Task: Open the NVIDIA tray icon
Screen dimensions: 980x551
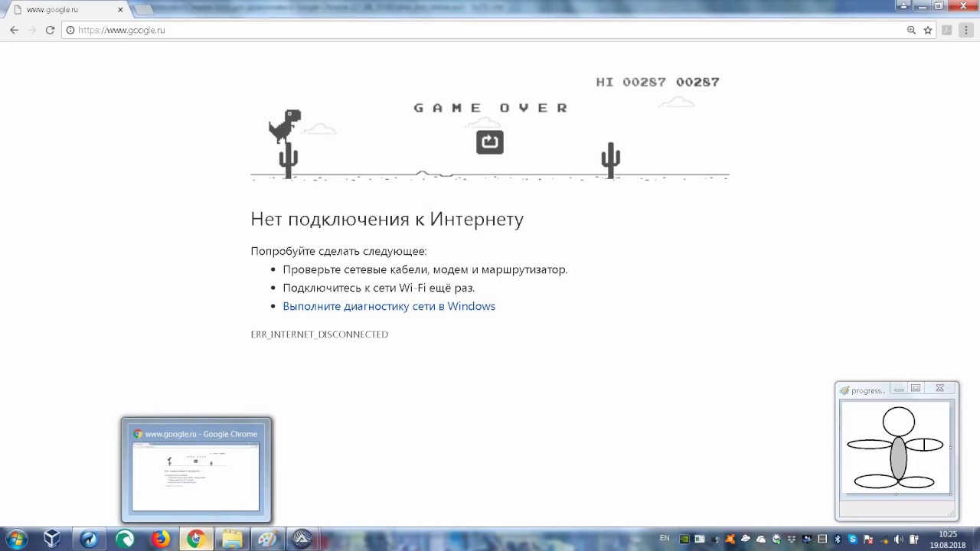Action: point(684,539)
